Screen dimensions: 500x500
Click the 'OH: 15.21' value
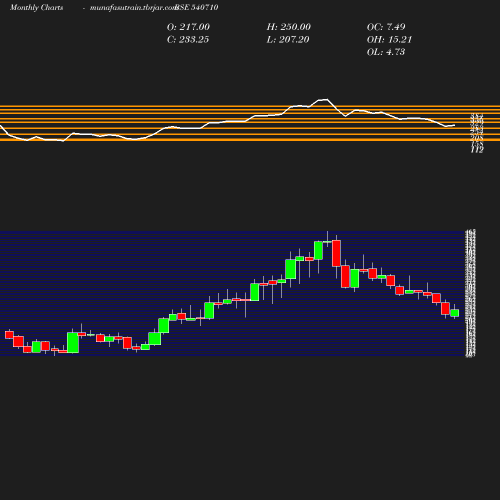click(389, 40)
